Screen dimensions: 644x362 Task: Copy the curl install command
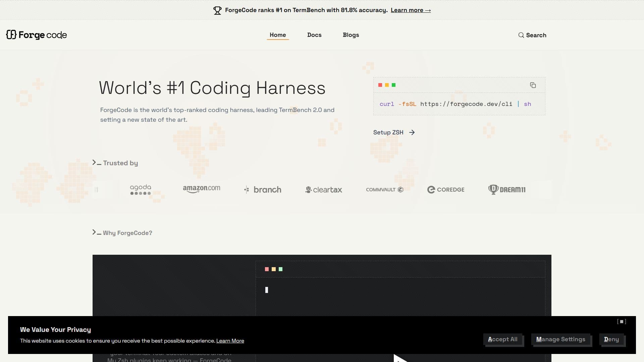[x=533, y=85]
